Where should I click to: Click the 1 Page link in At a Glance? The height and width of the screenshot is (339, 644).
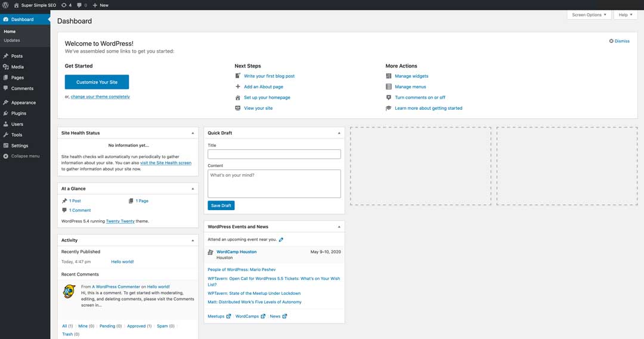(x=142, y=201)
